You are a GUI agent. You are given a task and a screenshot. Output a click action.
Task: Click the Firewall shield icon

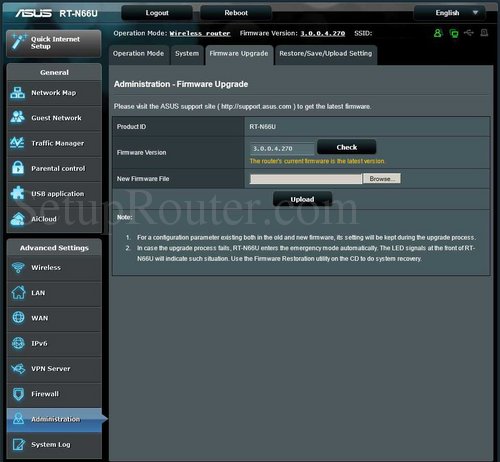(18, 394)
